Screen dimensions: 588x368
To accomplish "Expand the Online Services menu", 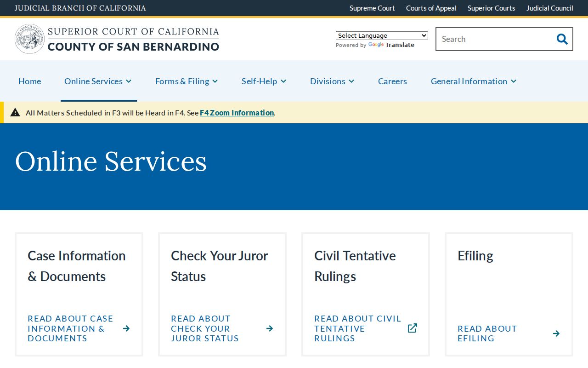I will tap(98, 81).
